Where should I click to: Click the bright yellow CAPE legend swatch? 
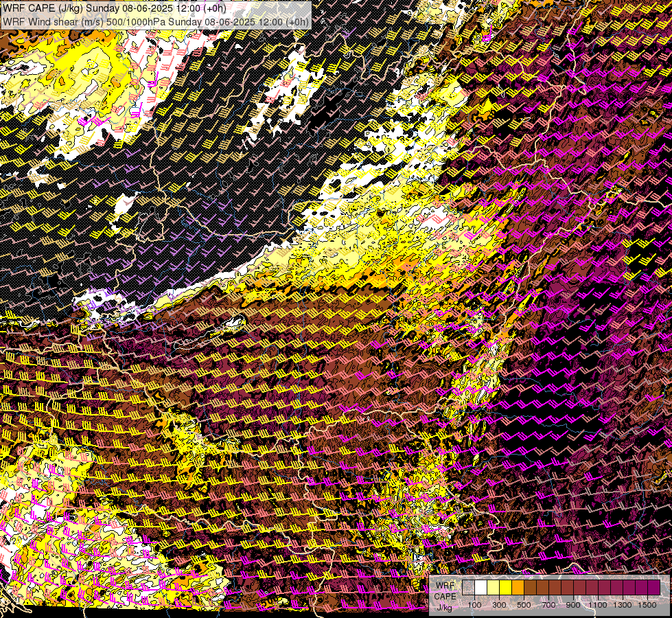pos(506,588)
